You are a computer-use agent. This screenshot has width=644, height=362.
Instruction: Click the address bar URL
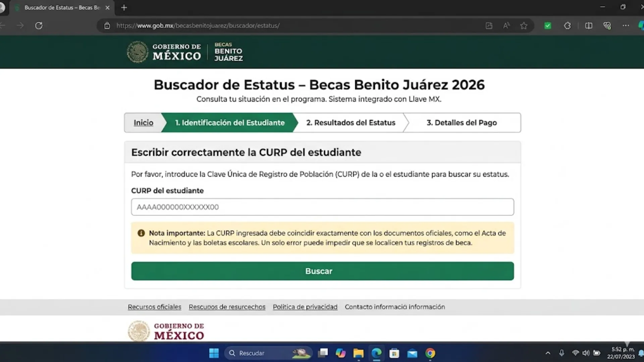(198, 25)
